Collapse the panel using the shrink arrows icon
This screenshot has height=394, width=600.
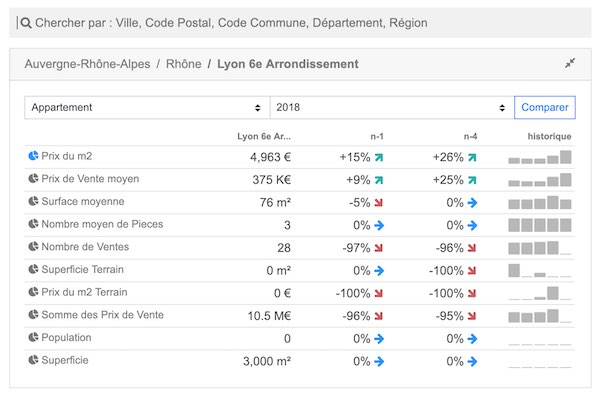[570, 63]
